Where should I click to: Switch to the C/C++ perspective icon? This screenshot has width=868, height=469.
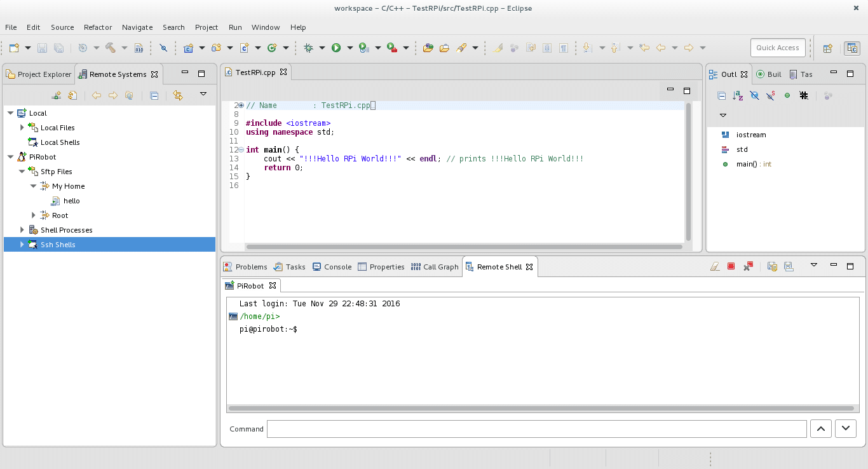[851, 48]
